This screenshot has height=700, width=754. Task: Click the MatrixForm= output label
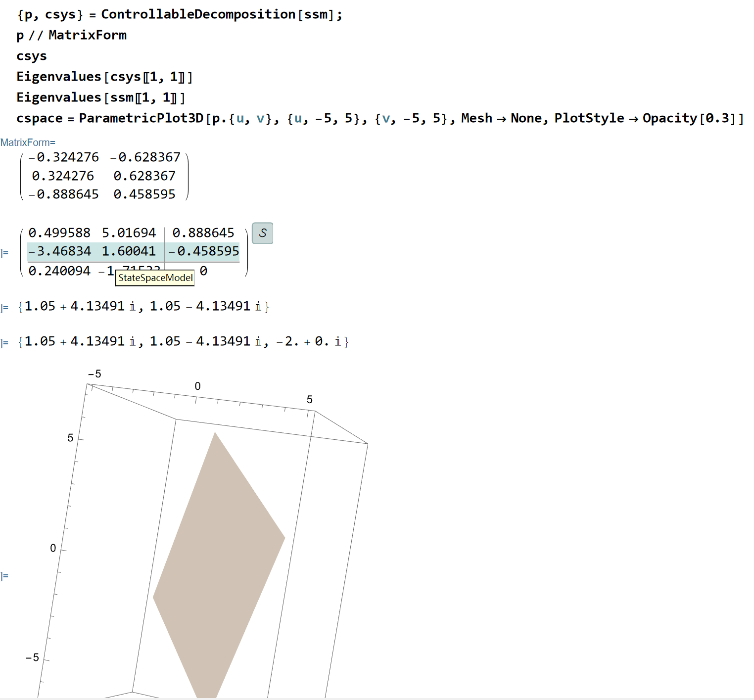(x=28, y=142)
